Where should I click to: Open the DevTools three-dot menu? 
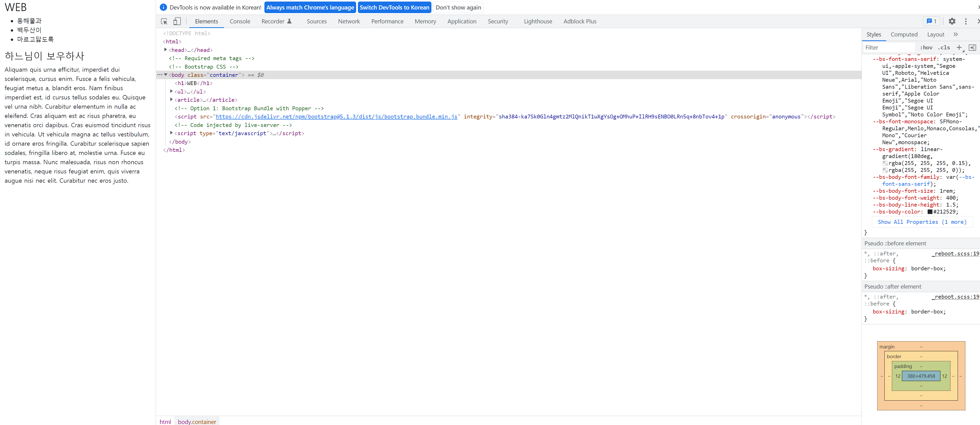coord(966,21)
